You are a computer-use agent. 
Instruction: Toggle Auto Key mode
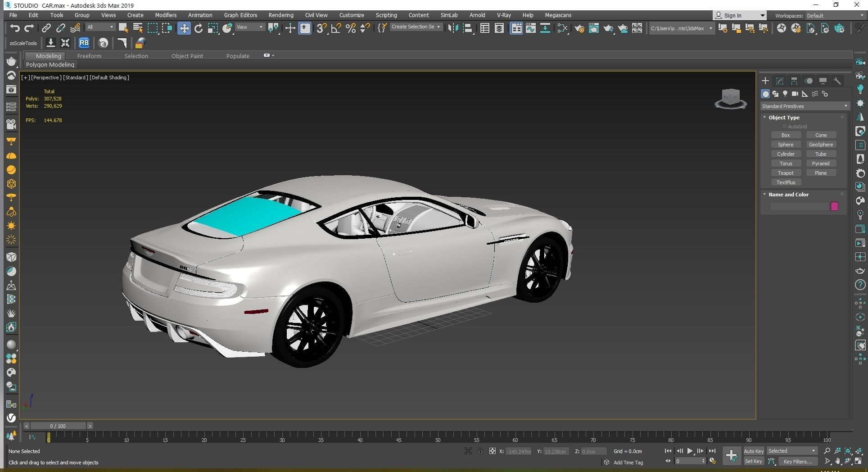[753, 451]
